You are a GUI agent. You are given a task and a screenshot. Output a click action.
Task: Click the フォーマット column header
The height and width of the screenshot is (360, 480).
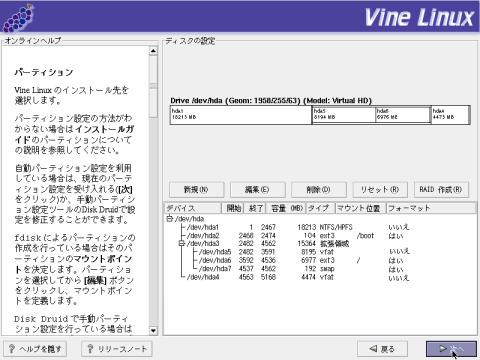pyautogui.click(x=431, y=208)
